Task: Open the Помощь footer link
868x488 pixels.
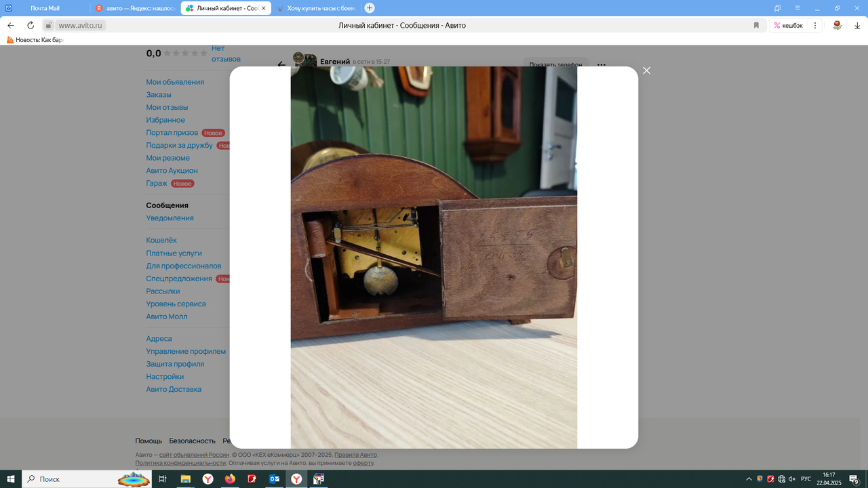Action: tap(149, 441)
